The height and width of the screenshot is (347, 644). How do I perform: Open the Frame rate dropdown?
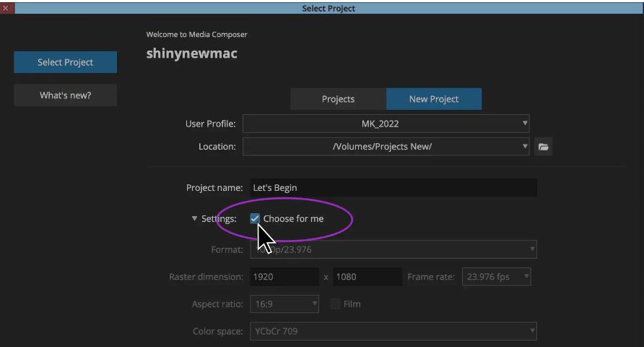tap(496, 277)
